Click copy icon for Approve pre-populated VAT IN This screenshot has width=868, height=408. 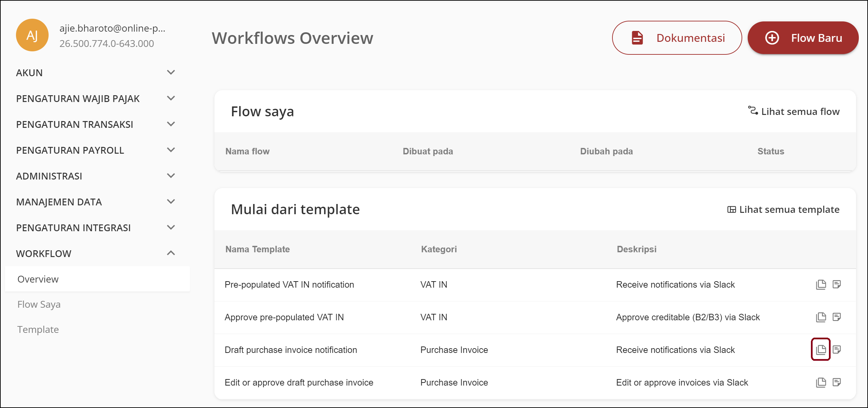(821, 317)
